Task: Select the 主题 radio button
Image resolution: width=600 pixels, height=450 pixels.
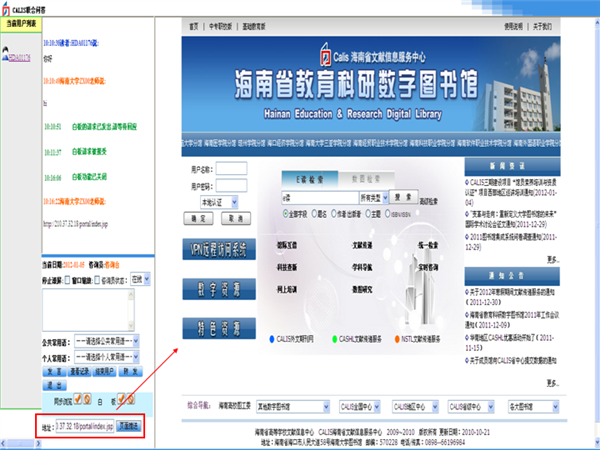Action: point(368,214)
